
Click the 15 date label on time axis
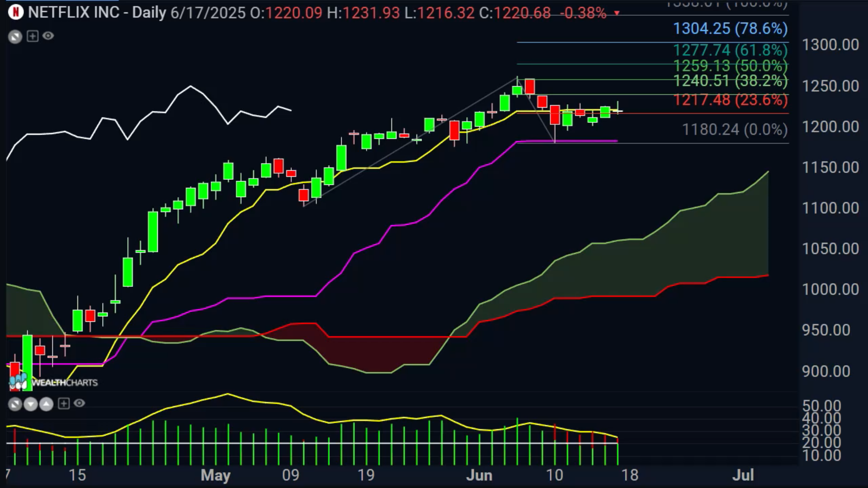coord(77,475)
